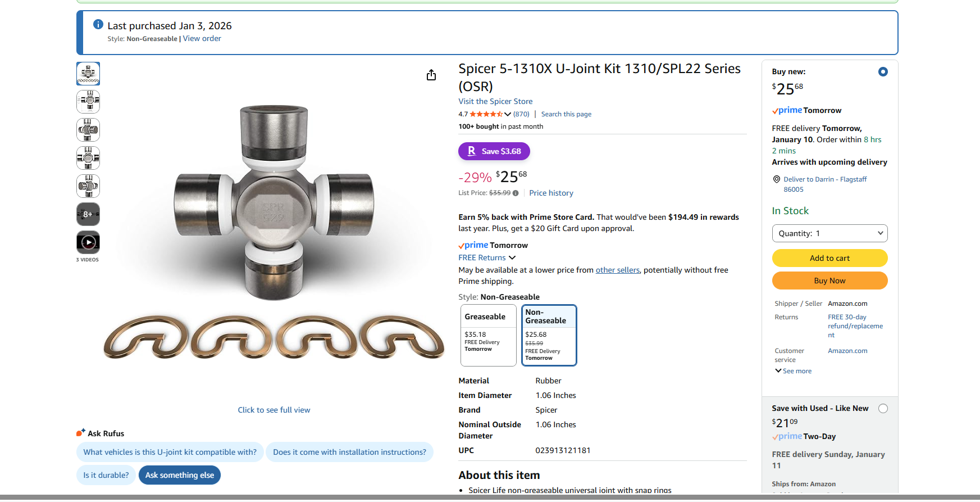The image size is (980, 502).
Task: Select Save with Used radio button
Action: coord(883,409)
